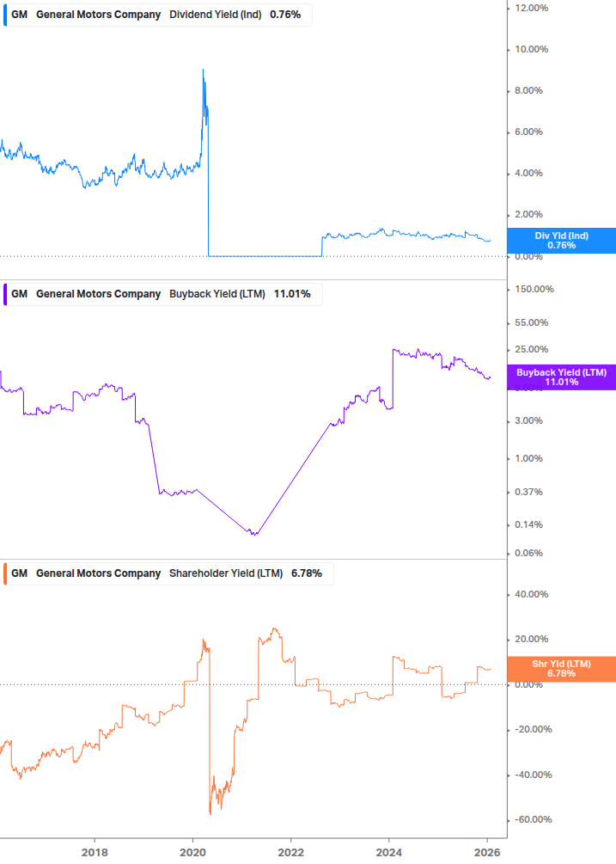616x864 pixels.
Task: Click General Motors Company in Buyback Yield legend
Action: pos(98,293)
